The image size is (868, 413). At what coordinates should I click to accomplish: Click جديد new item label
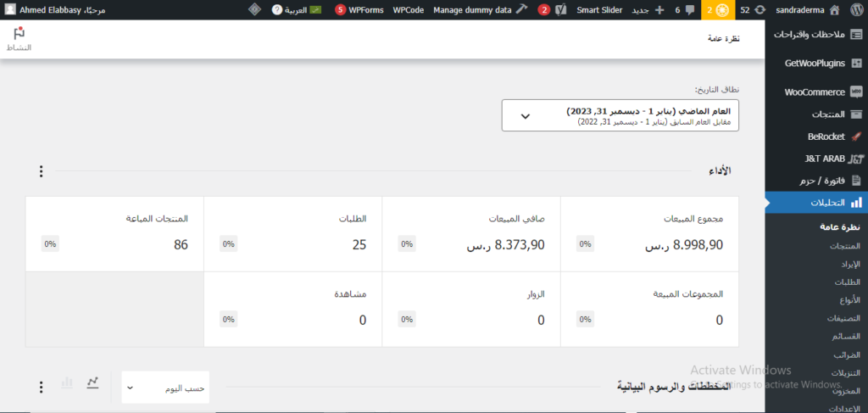pos(641,10)
